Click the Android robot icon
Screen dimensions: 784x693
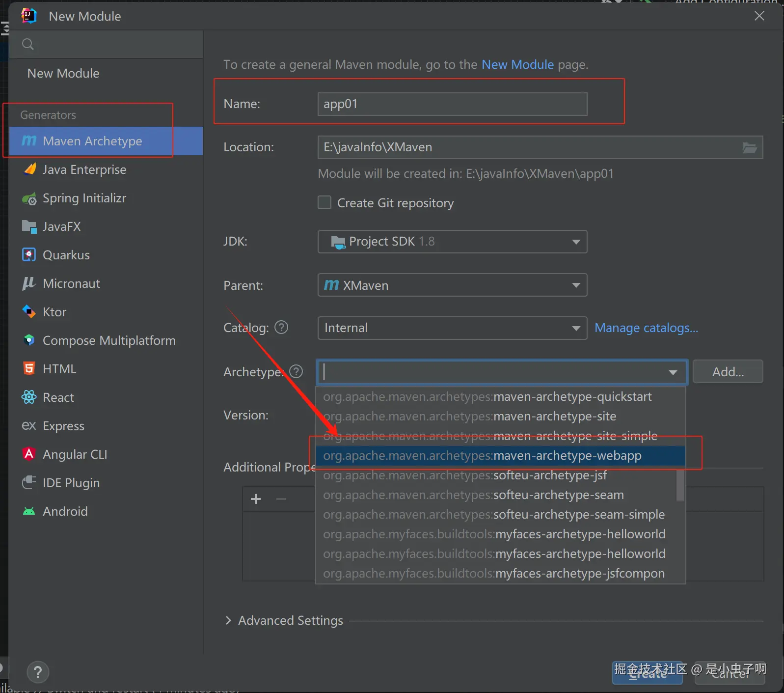tap(29, 511)
